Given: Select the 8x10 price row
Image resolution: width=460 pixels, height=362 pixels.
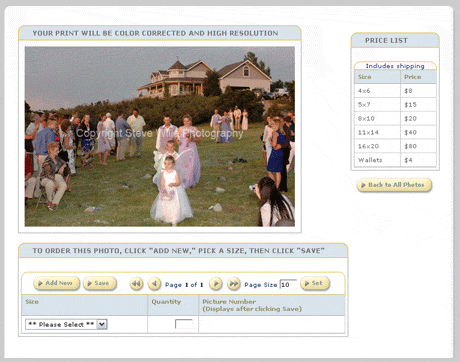Looking at the screenshot, I should pos(395,118).
